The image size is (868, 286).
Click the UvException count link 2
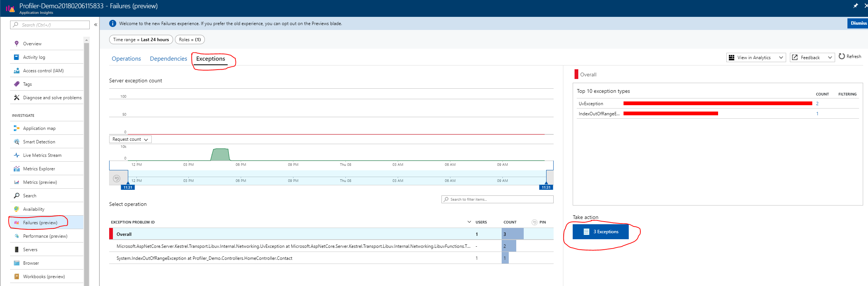[x=818, y=104]
